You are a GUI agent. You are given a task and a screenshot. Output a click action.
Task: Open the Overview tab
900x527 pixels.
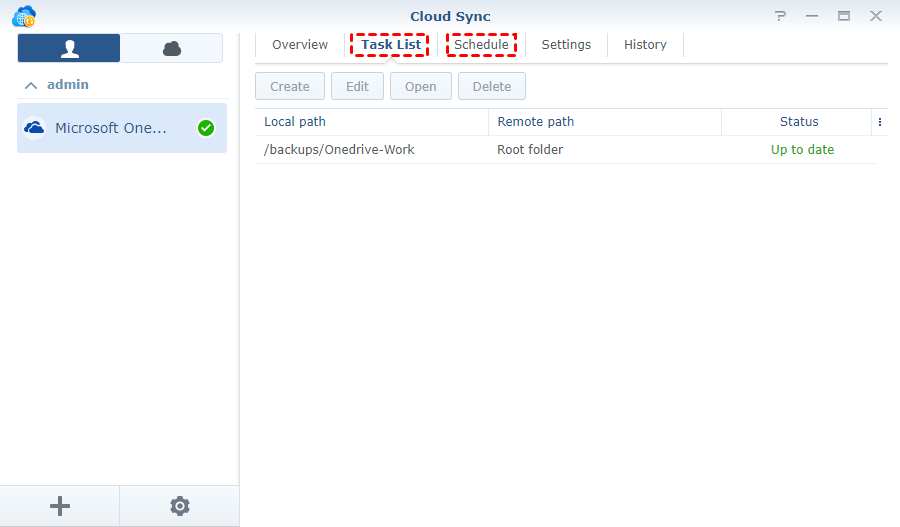(x=300, y=45)
